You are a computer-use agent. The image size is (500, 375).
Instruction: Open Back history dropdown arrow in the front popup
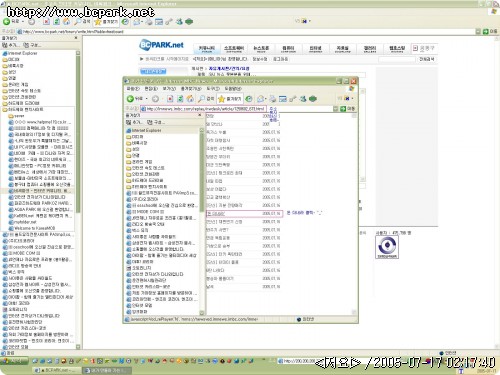pos(147,99)
